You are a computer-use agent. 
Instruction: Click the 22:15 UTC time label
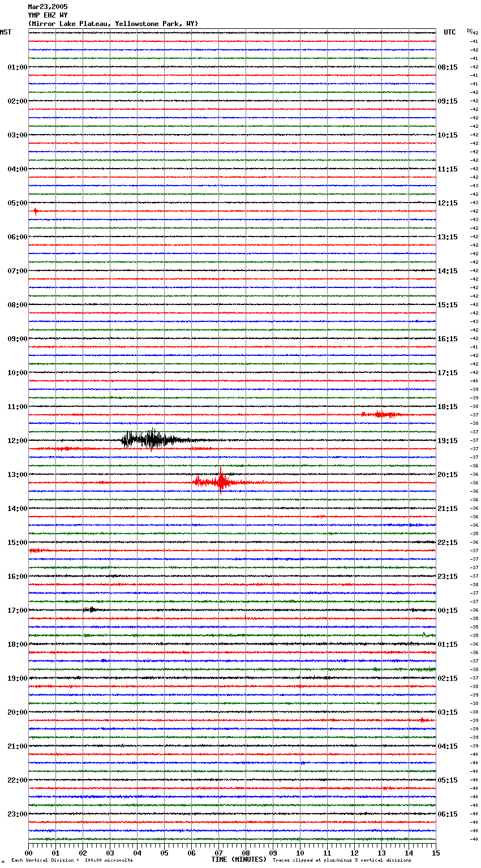pos(448,543)
